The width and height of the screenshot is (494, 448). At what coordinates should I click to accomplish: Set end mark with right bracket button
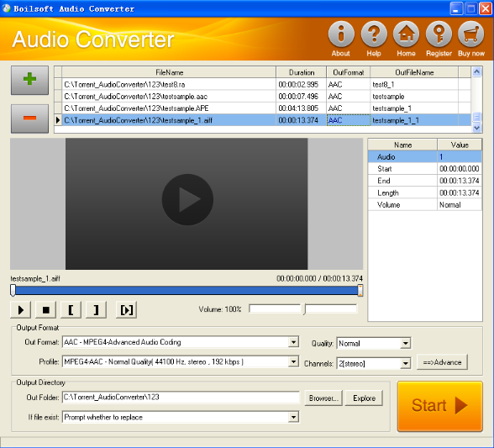coord(96,310)
